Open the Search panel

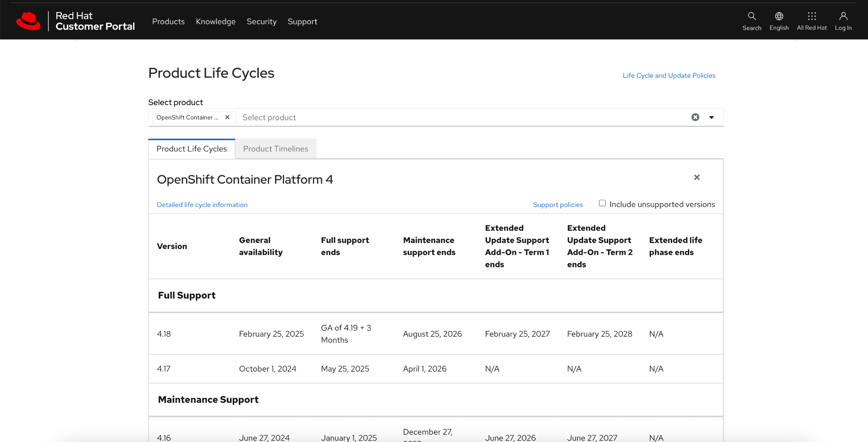pyautogui.click(x=751, y=20)
